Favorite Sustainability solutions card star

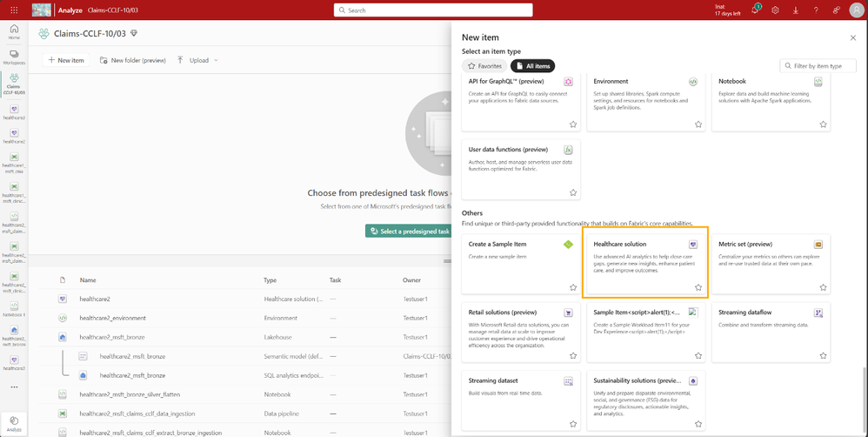pos(698,424)
